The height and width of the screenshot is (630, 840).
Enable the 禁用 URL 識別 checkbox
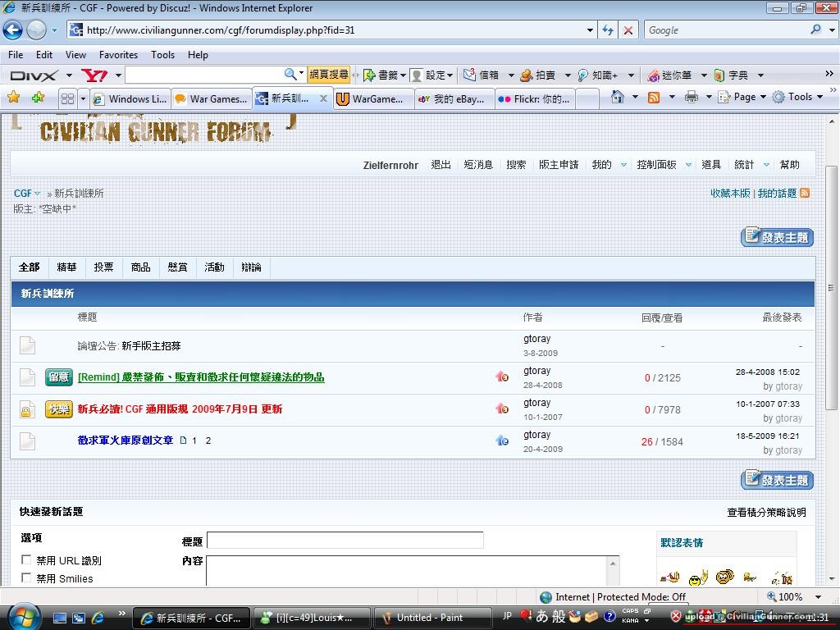[26, 560]
